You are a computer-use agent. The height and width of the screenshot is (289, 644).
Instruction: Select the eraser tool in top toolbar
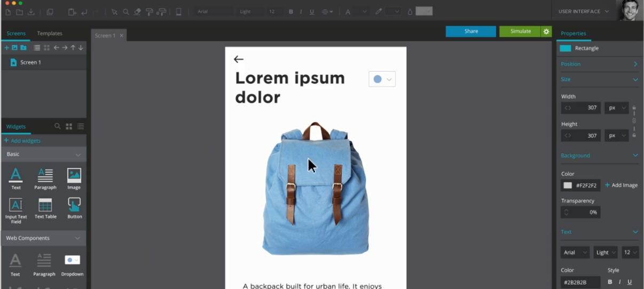[x=137, y=12]
